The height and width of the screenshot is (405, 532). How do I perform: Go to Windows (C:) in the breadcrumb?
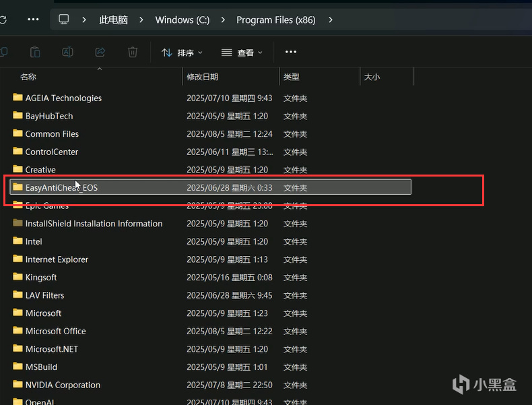(x=182, y=20)
